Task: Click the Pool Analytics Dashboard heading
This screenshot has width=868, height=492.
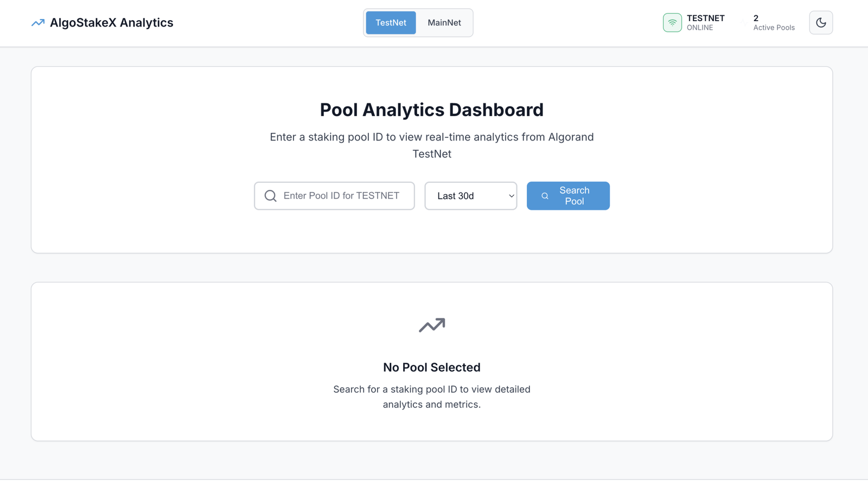Action: 432,110
